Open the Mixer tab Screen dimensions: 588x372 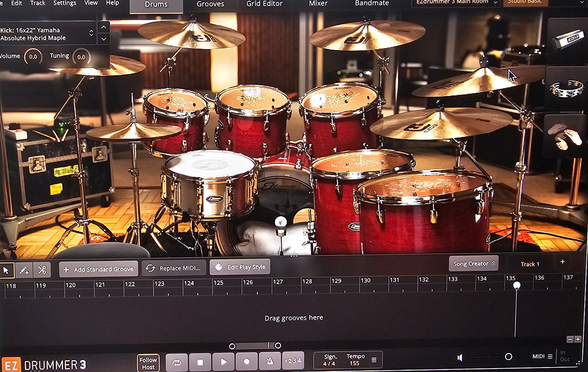pos(318,3)
